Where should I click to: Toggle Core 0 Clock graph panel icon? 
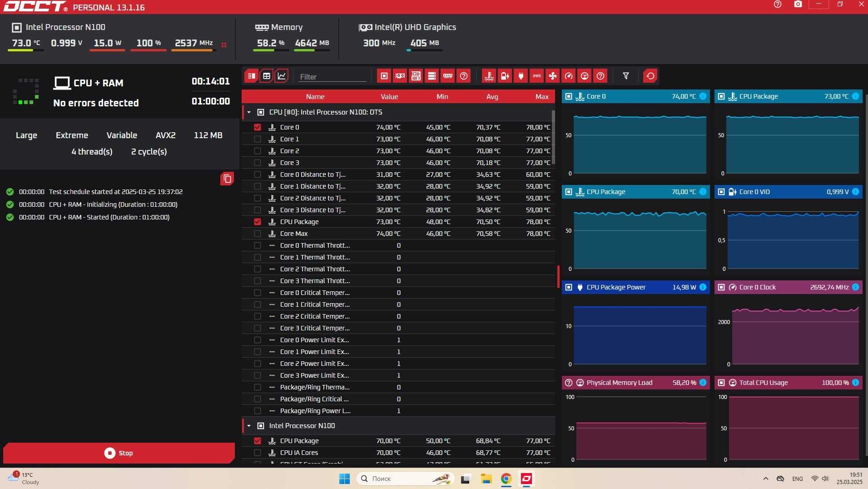click(721, 287)
